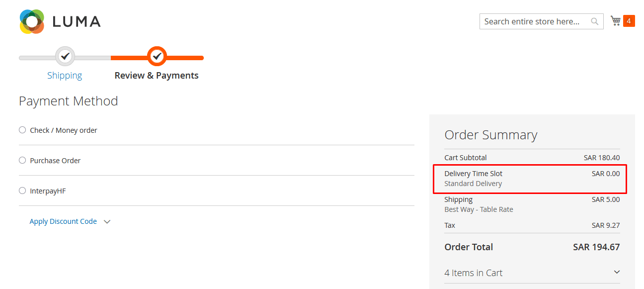The width and height of the screenshot is (644, 289).
Task: Click chevron next to Apply Discount Code
Action: [x=107, y=222]
